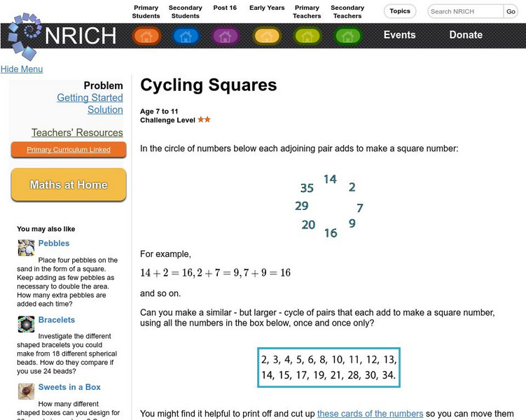Click the lime Primary Teachers home icon
The image size is (526, 420).
pos(307,36)
